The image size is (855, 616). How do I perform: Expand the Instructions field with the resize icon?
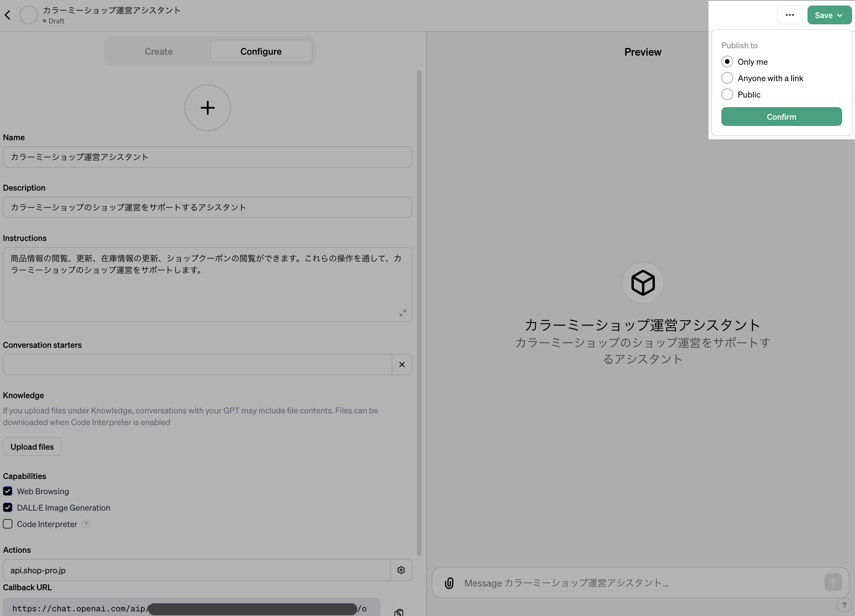(403, 313)
